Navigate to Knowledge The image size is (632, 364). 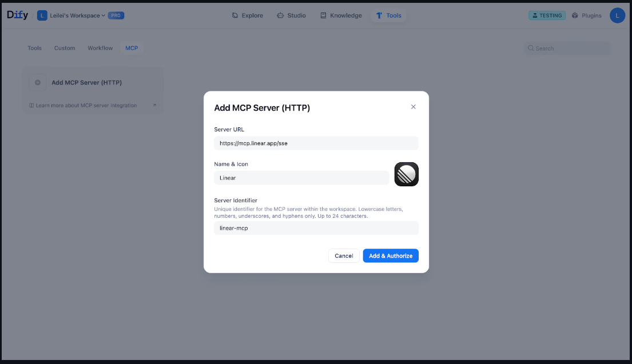tap(341, 15)
